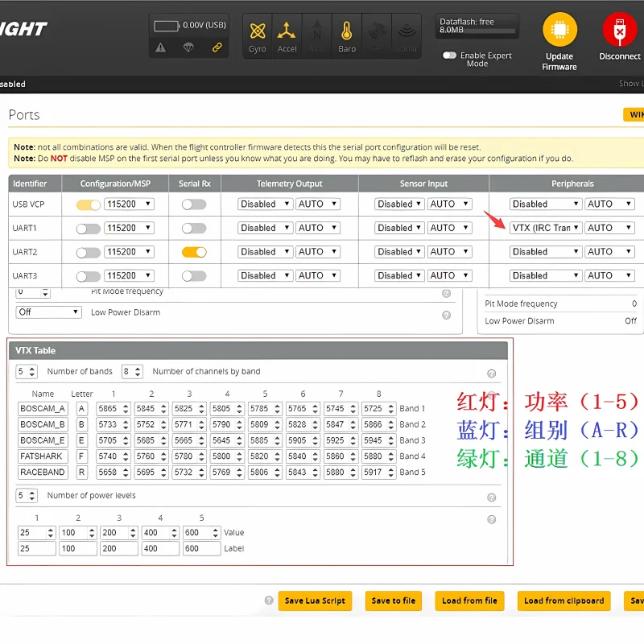
Task: Click the RACEBAND band name field
Action: [x=43, y=473]
